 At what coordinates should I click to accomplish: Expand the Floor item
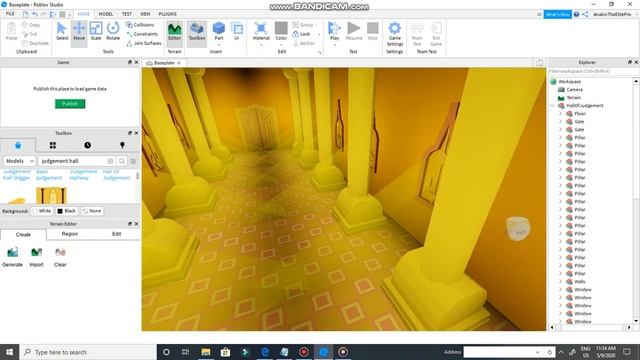560,113
